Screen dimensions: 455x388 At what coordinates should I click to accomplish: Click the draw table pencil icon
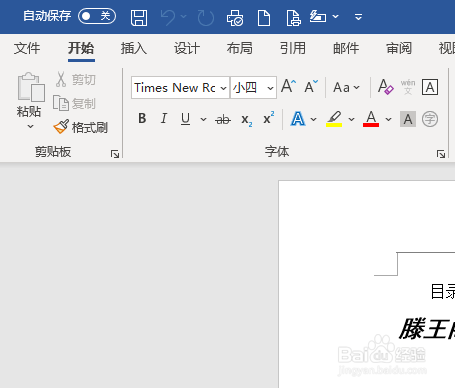(x=318, y=16)
